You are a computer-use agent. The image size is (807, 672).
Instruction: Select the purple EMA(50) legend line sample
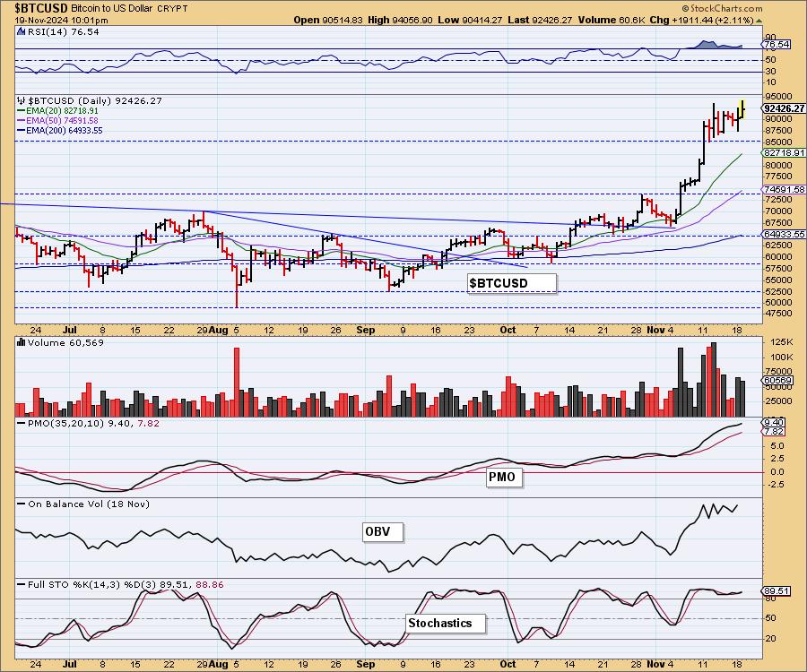point(22,121)
